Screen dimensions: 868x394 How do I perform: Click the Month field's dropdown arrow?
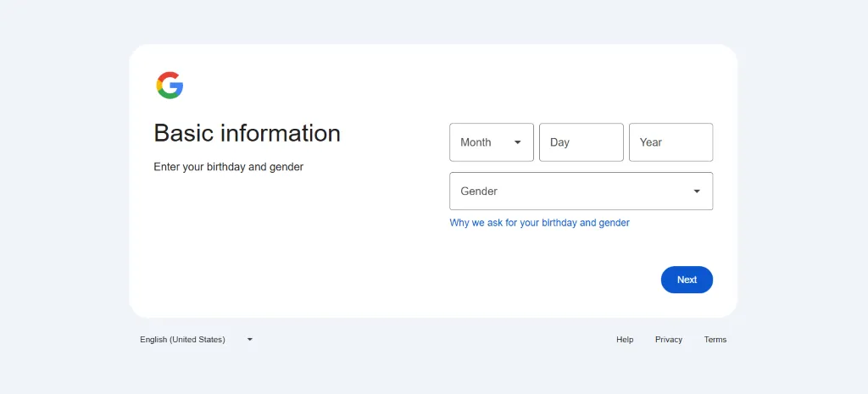point(517,142)
